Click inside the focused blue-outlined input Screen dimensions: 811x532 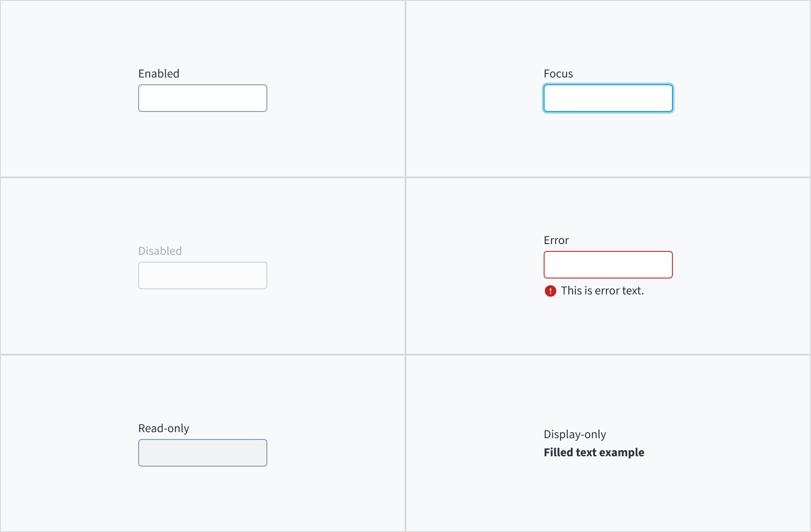608,98
